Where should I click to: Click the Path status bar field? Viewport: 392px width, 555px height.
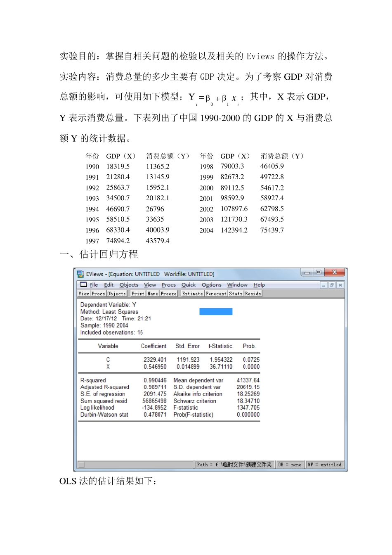(x=235, y=465)
